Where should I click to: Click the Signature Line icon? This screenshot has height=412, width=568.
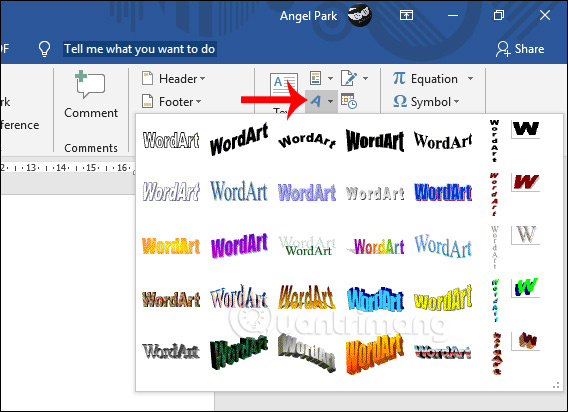[x=349, y=78]
